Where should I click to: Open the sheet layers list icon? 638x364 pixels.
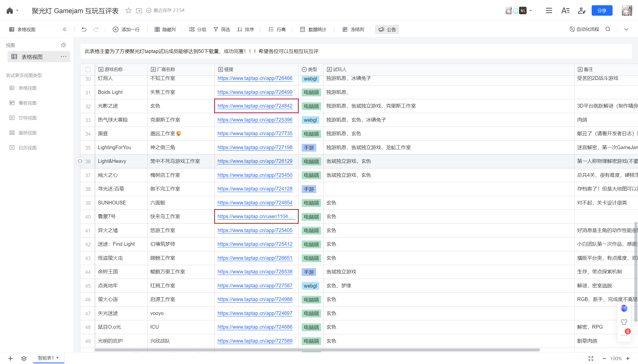click(24, 359)
